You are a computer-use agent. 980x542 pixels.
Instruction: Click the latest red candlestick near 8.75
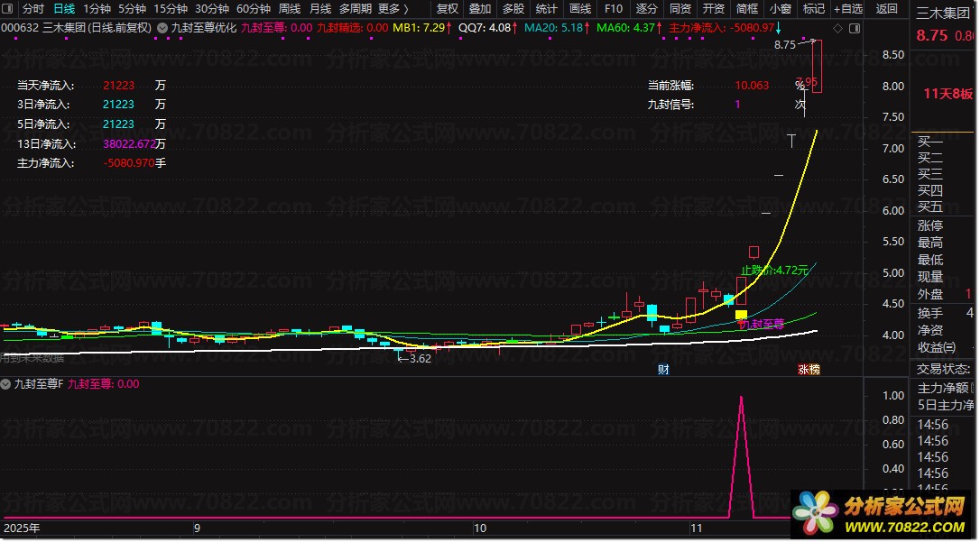(817, 66)
